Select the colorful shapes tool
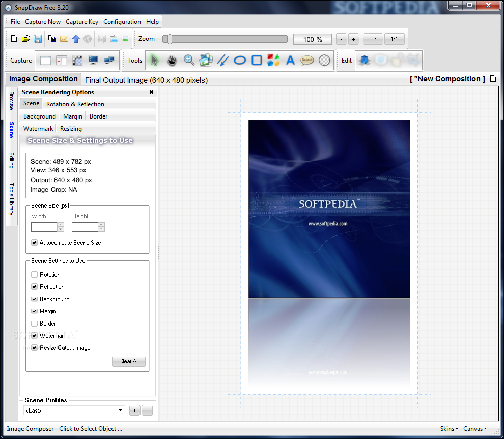Screen dimensions: 504x439 (x=273, y=60)
